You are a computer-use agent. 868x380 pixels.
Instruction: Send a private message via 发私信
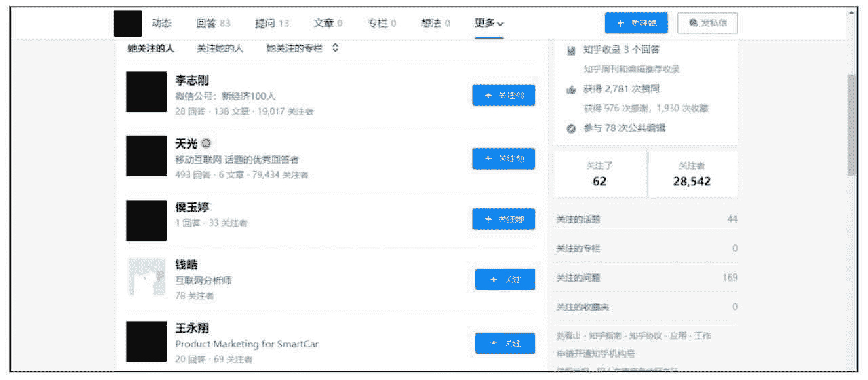pyautogui.click(x=707, y=23)
